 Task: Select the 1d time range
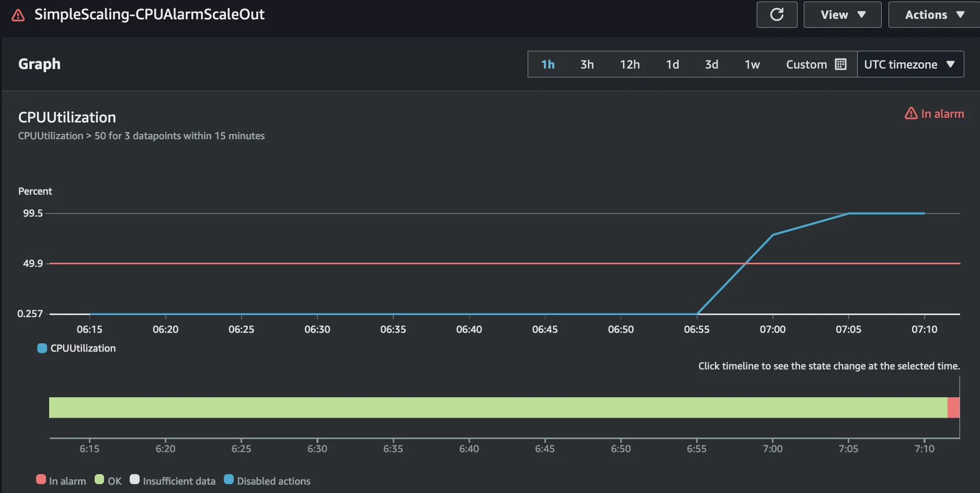tap(673, 64)
